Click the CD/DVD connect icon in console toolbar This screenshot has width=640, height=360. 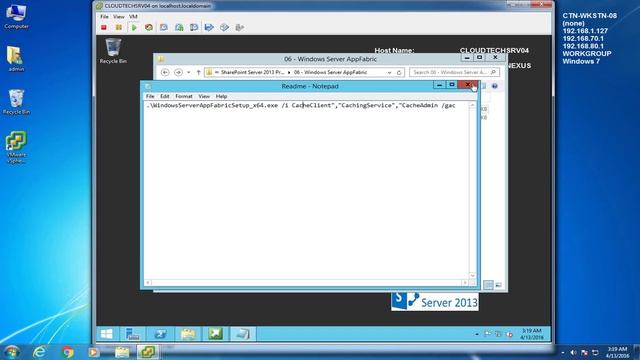[224, 27]
